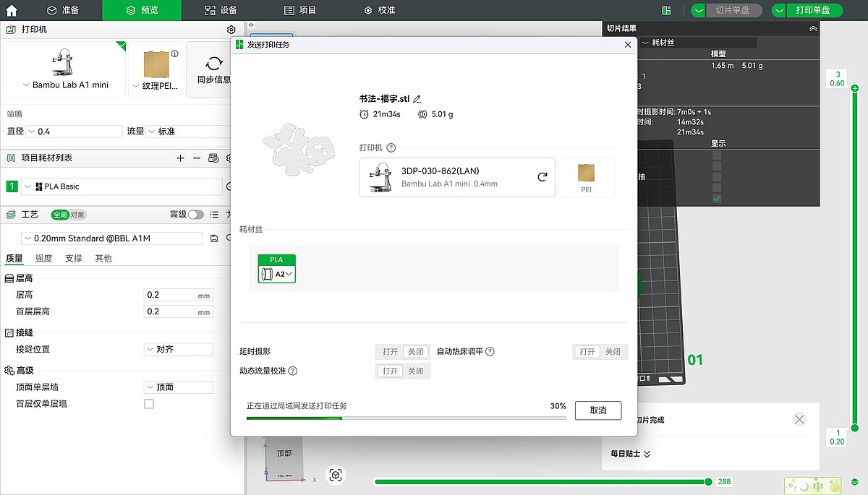Open AMS filament sync icon
The height and width of the screenshot is (495, 868).
(213, 158)
